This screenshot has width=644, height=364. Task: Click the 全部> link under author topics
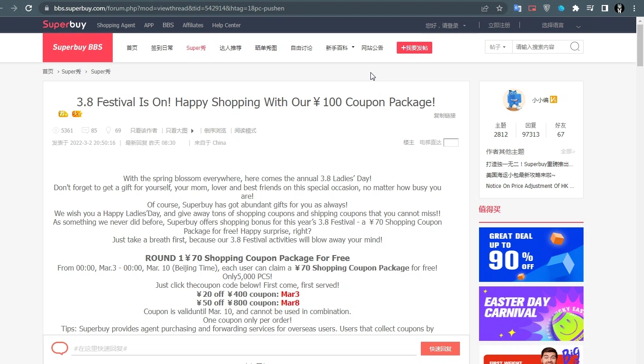(x=568, y=152)
